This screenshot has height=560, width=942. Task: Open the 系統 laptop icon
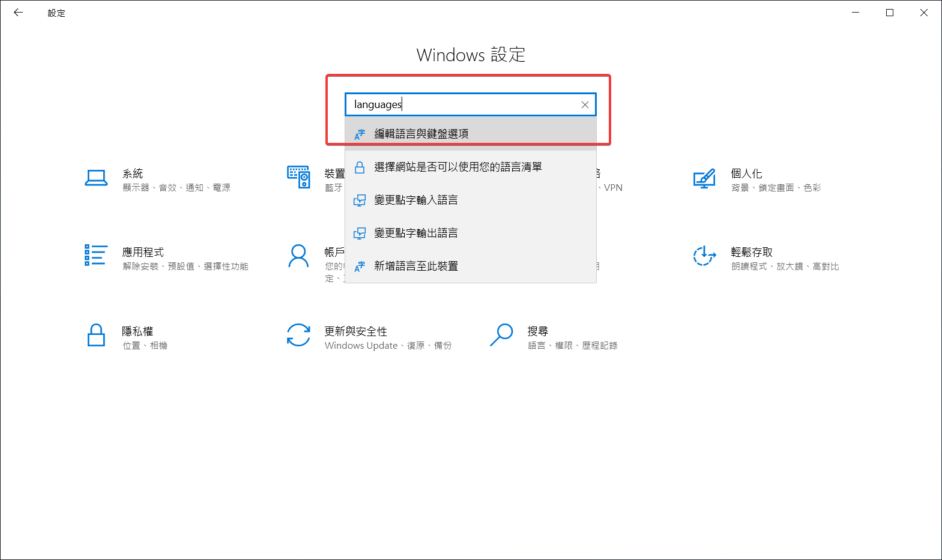click(96, 178)
